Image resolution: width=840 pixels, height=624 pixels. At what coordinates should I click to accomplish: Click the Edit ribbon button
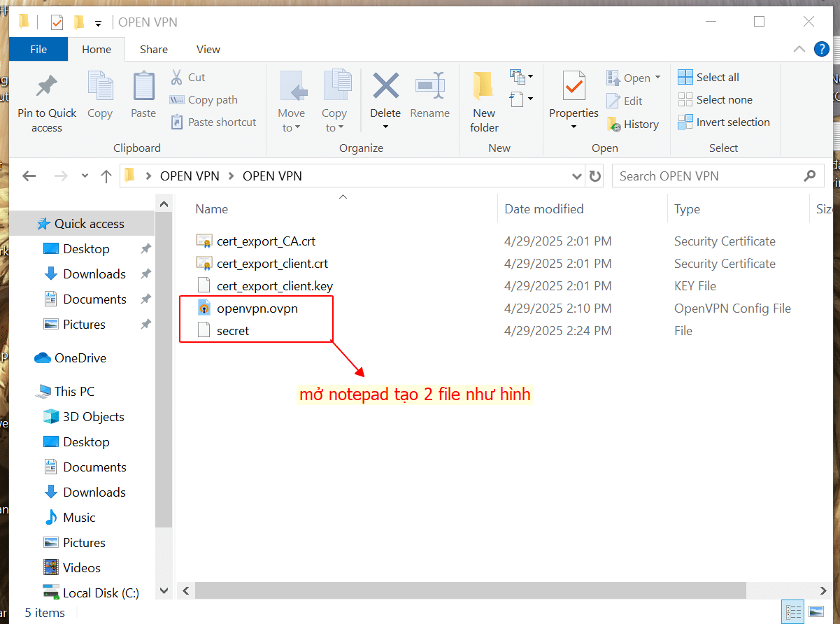pyautogui.click(x=625, y=101)
